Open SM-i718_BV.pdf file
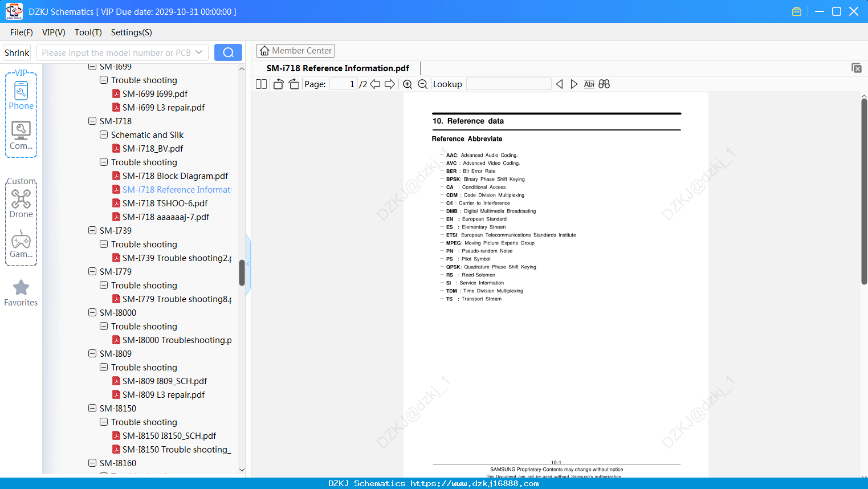The image size is (868, 489). [153, 149]
